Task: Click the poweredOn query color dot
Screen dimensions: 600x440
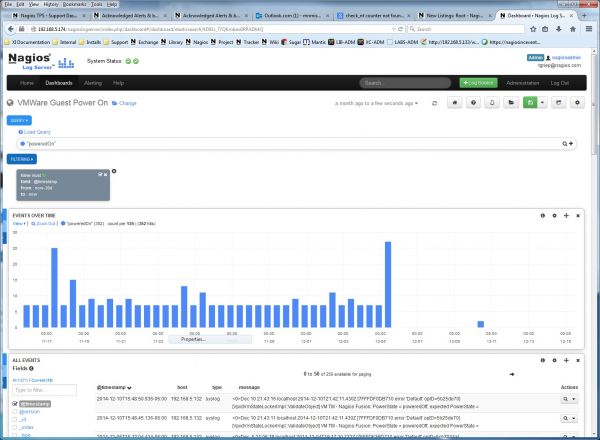Action: [x=19, y=143]
